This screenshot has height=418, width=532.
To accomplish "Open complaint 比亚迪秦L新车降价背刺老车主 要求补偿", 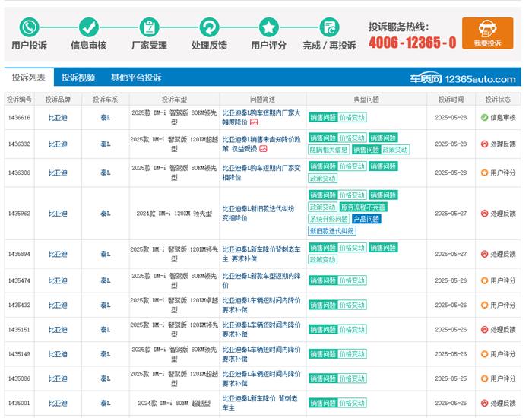I will pos(261,254).
